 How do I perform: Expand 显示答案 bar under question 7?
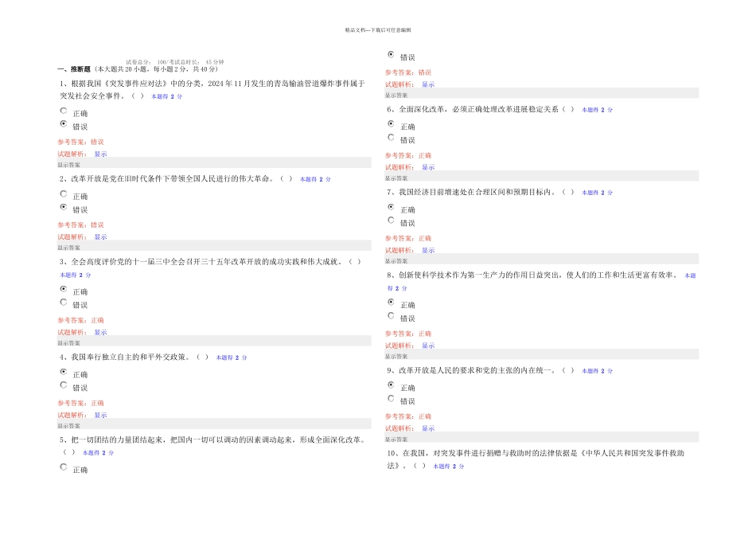541,260
